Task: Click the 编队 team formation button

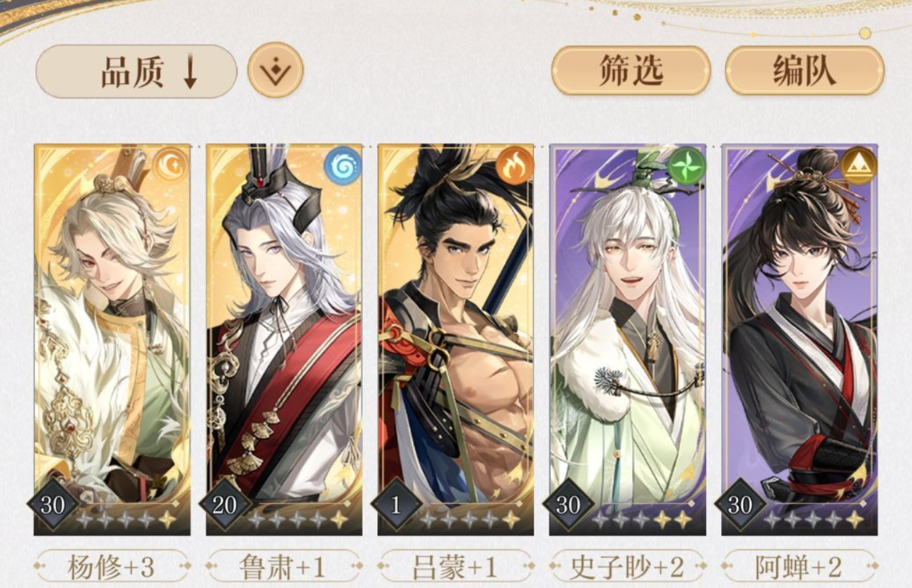Action: (x=805, y=71)
